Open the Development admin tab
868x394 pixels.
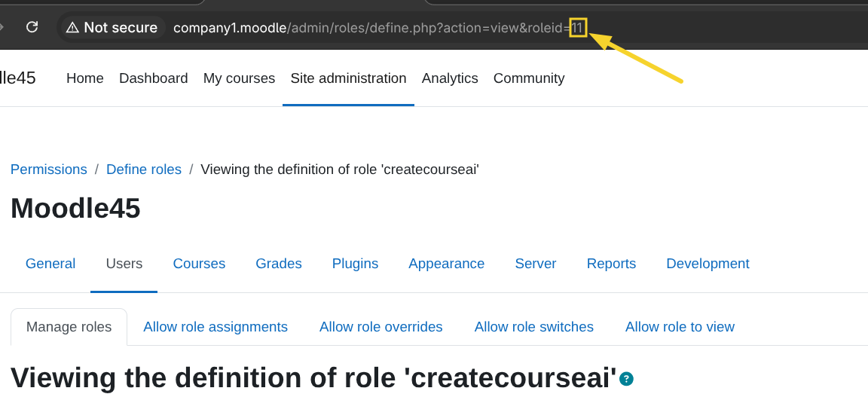(708, 264)
